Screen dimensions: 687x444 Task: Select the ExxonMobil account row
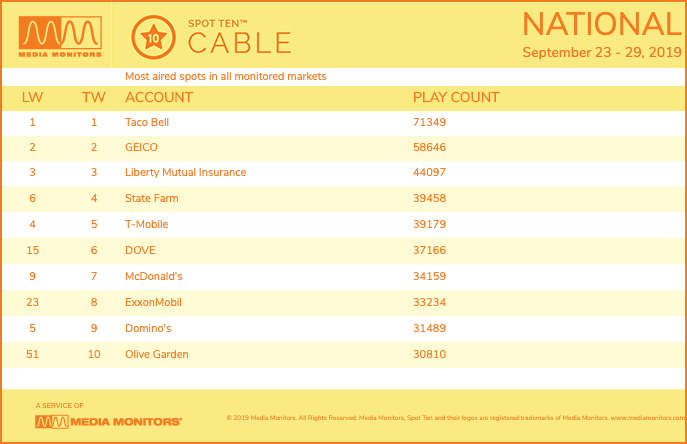[x=344, y=302]
